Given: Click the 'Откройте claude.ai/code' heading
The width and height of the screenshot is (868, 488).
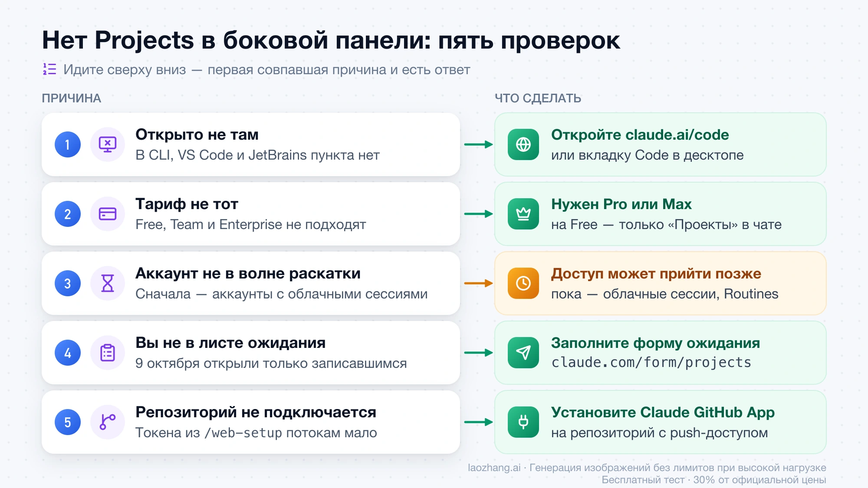Looking at the screenshot, I should coord(640,134).
